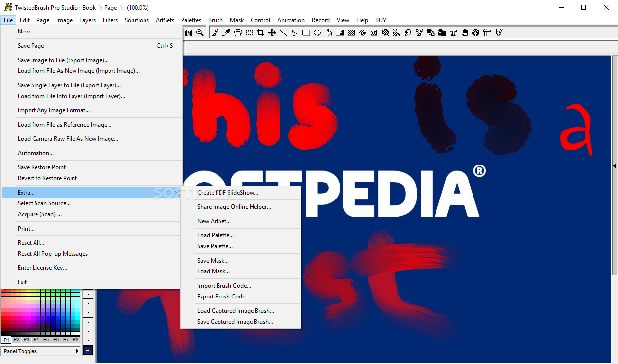The width and height of the screenshot is (618, 364).
Task: Open the Brush menu
Action: [x=216, y=20]
